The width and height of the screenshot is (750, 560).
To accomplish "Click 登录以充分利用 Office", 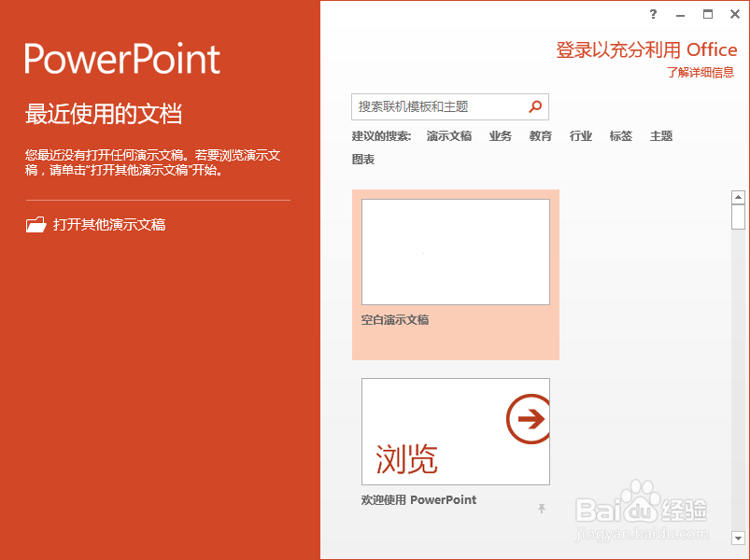I will [x=647, y=49].
